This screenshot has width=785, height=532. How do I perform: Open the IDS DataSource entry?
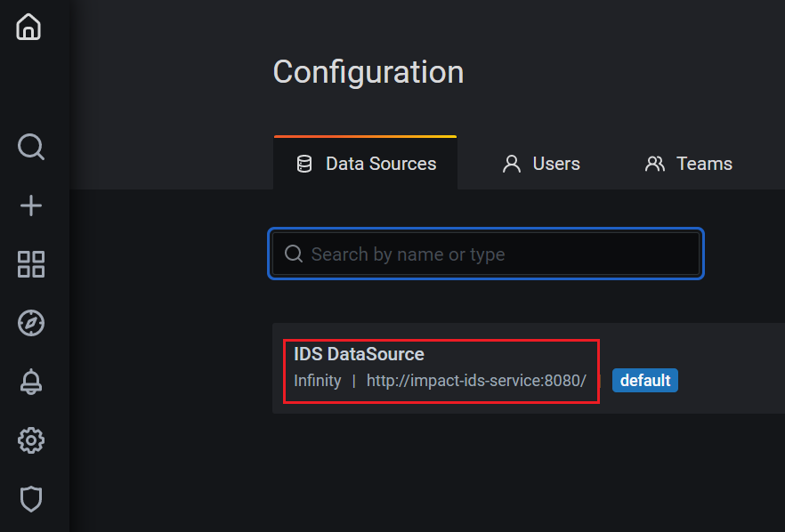coord(359,354)
